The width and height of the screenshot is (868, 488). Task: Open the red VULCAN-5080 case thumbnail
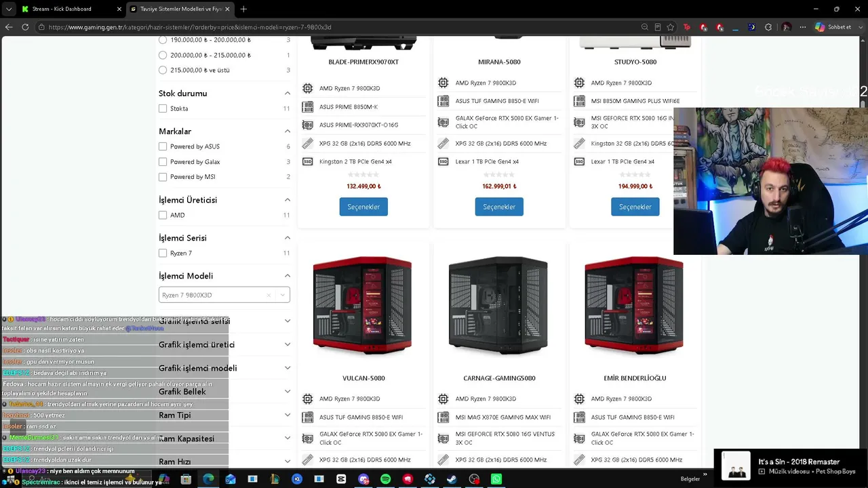pyautogui.click(x=363, y=305)
